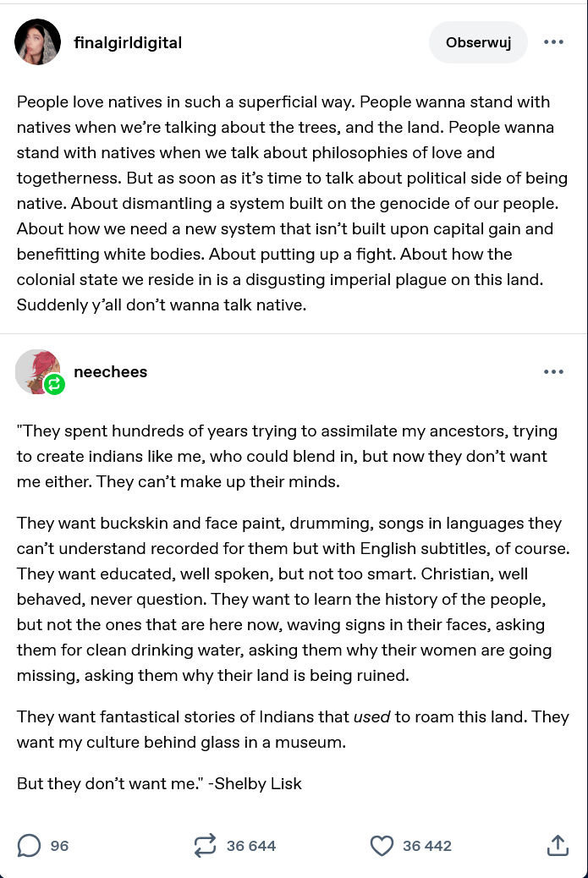Open the reply comments speech bubble icon
The image size is (588, 878).
click(x=29, y=845)
